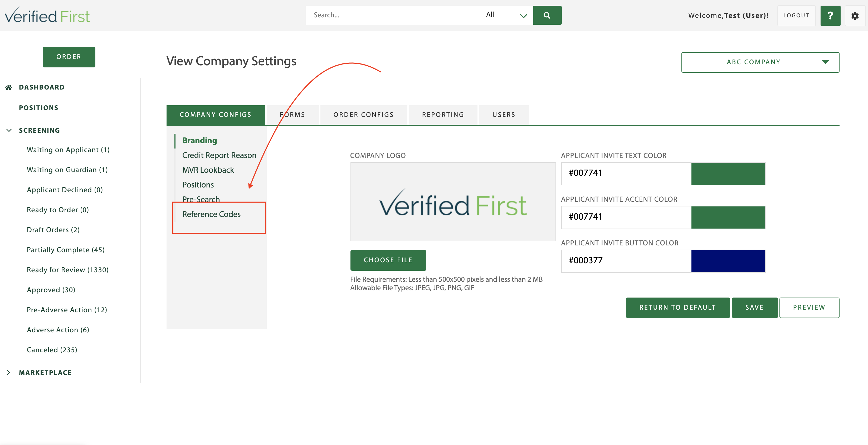Click the help question mark icon
This screenshot has height=445, width=868.
click(x=830, y=15)
